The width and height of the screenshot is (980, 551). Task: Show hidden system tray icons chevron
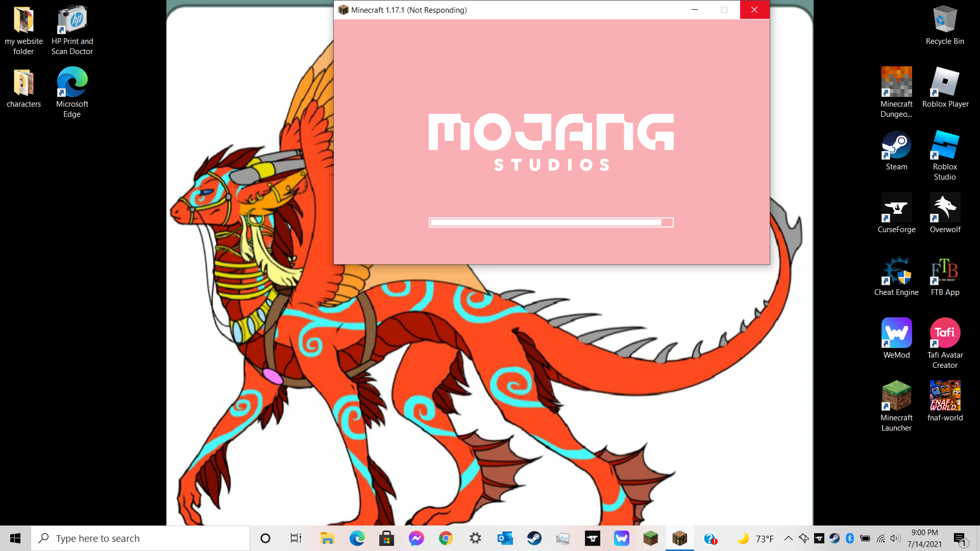pyautogui.click(x=788, y=538)
